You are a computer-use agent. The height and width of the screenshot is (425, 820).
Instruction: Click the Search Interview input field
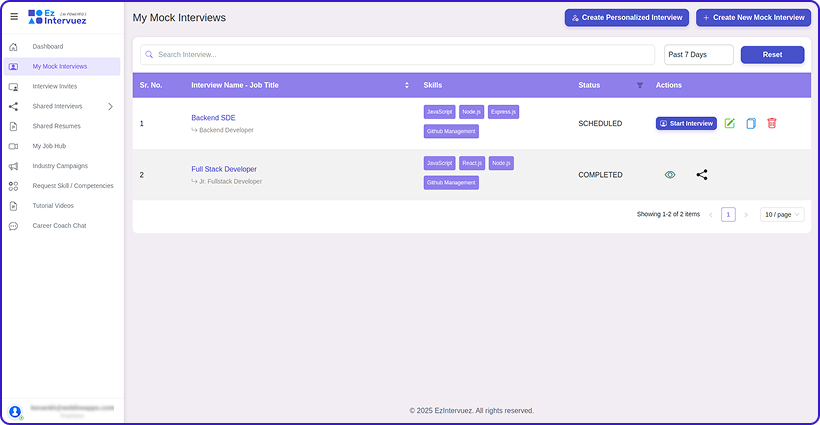point(400,54)
